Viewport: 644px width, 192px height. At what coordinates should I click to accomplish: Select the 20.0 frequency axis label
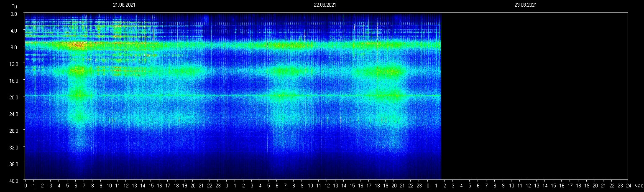tap(14, 97)
